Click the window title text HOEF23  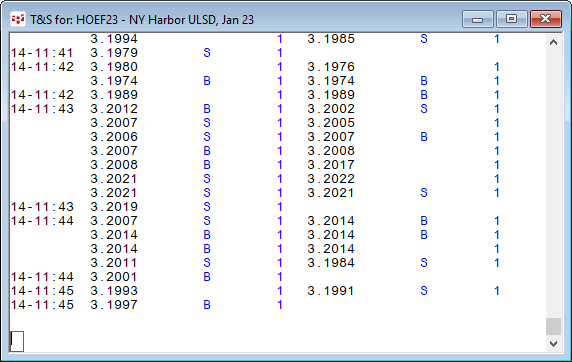point(97,20)
